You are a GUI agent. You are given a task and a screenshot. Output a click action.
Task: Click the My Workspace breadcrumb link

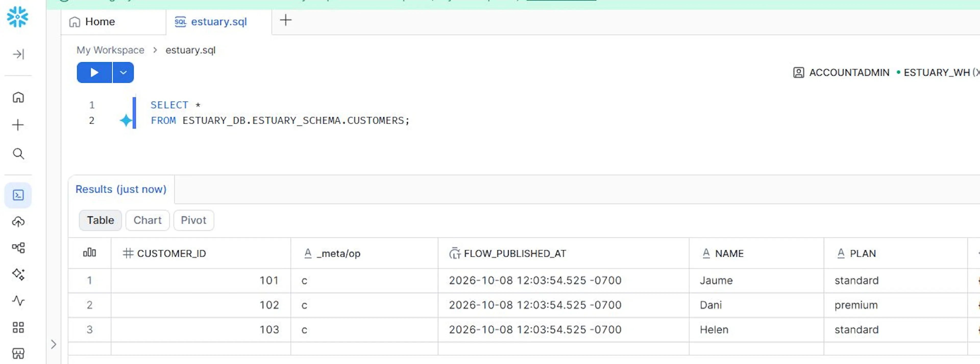pos(110,50)
